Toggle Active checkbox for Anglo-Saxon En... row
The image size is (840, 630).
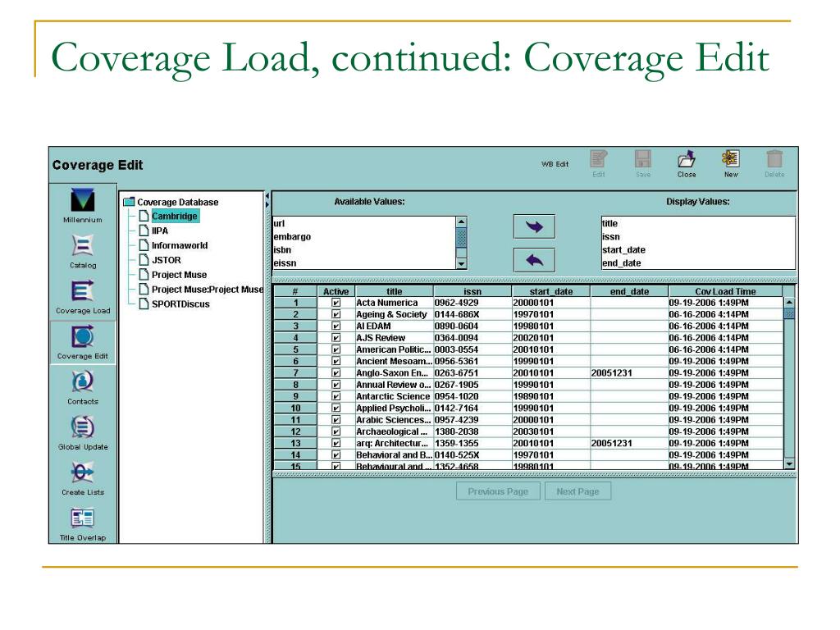(x=336, y=373)
